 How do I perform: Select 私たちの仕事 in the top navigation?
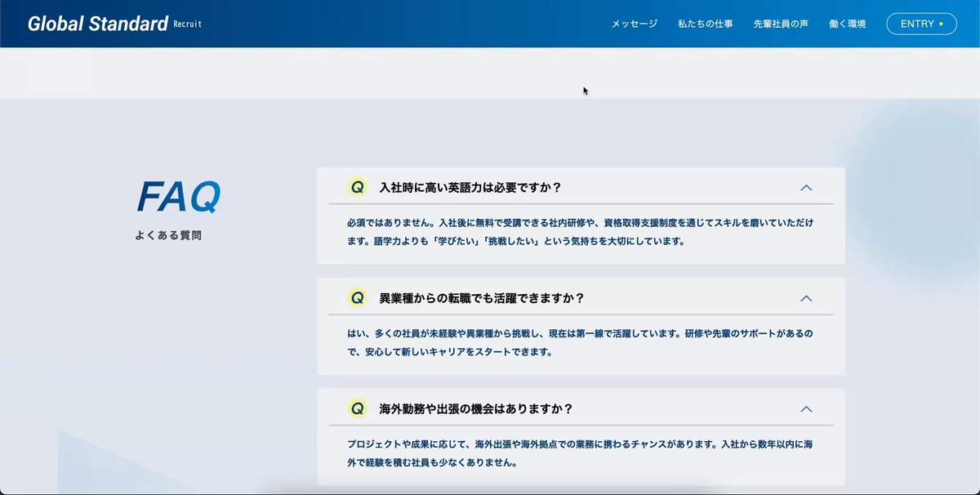706,24
